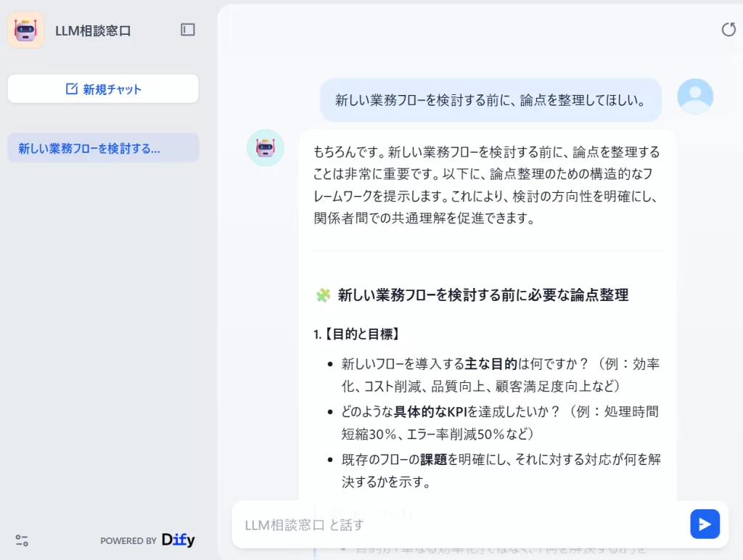Image resolution: width=743 pixels, height=560 pixels.
Task: Open the POWERED BY Dify link
Action: click(148, 540)
